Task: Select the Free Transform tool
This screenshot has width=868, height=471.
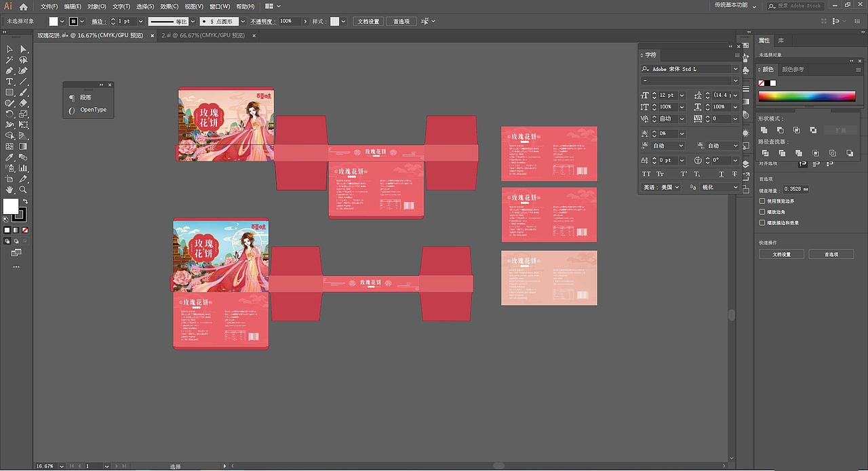Action: 23,125
